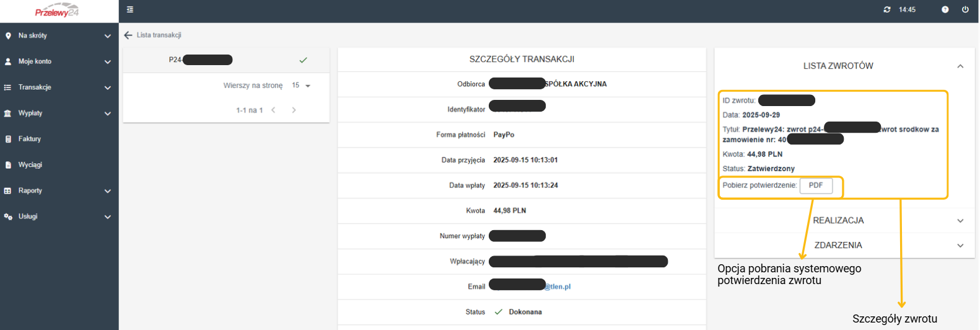Viewport: 980px width, 330px height.
Task: Open the Na skróty menu
Action: coord(59,36)
